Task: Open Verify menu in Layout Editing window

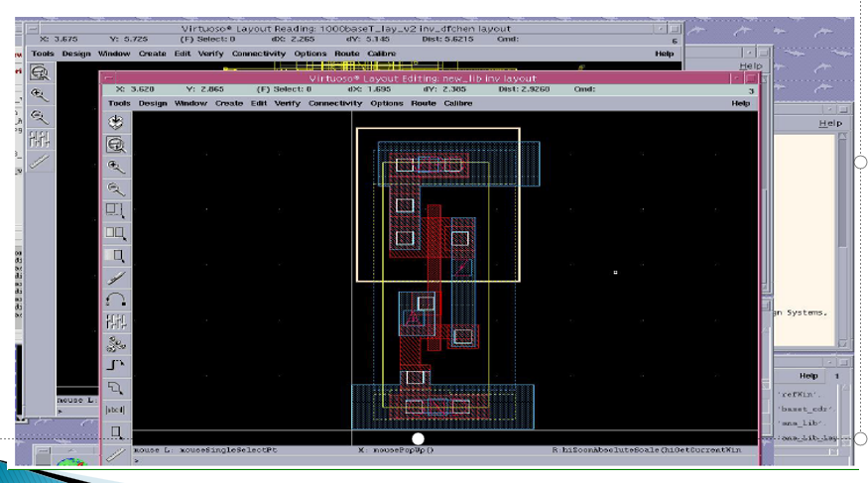Action: pos(288,103)
